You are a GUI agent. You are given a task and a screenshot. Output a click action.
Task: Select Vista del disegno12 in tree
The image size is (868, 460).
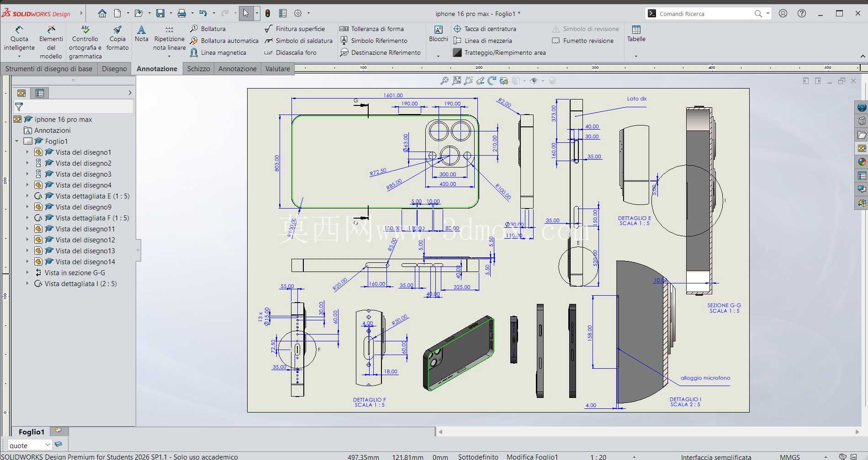coord(85,240)
